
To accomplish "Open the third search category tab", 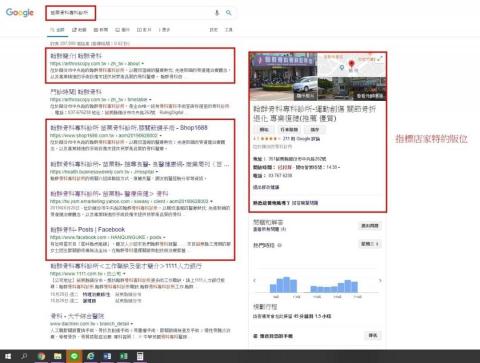I will (x=101, y=30).
